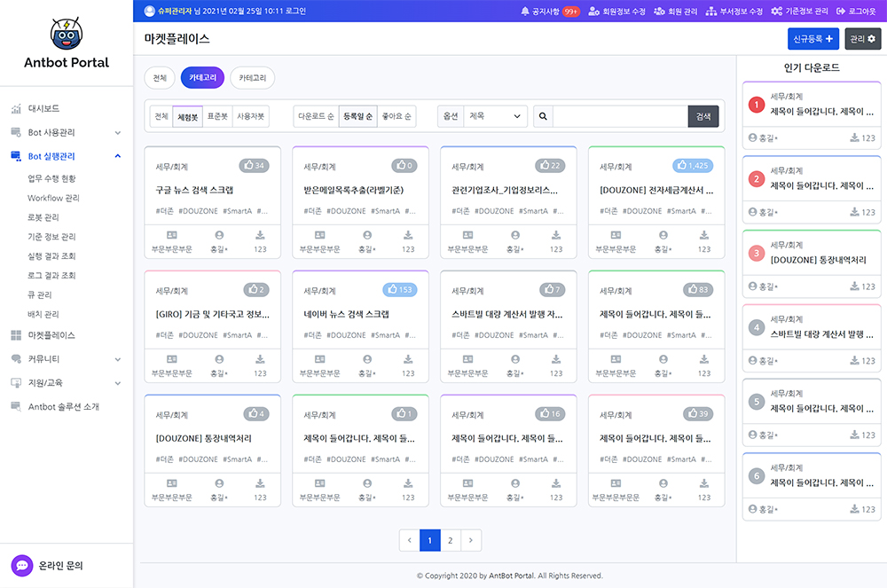Go to page 2 in pagination
The image size is (887, 588).
pyautogui.click(x=451, y=540)
